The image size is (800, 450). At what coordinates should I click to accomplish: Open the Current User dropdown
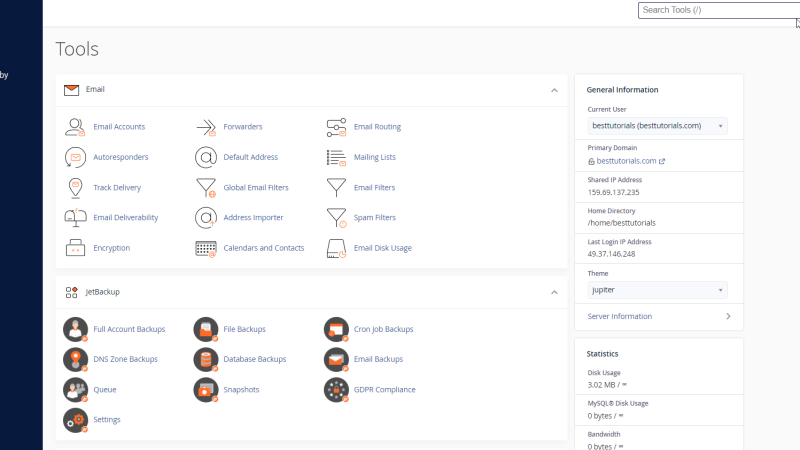(x=658, y=126)
